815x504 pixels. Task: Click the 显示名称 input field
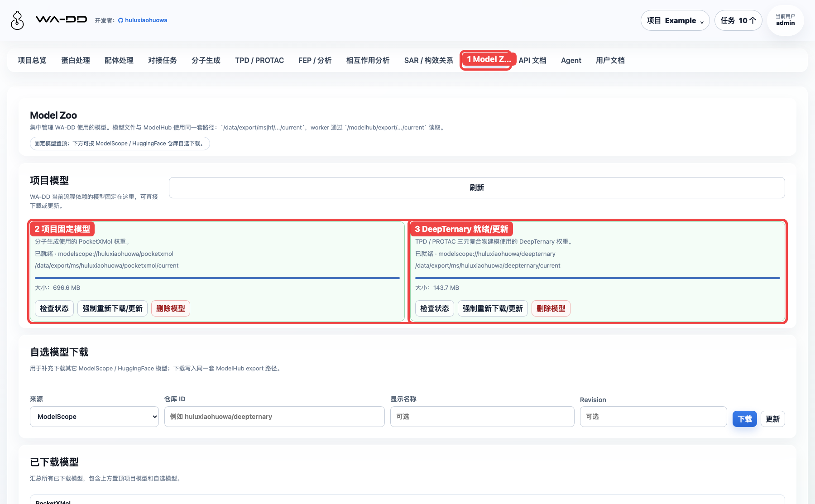482,417
